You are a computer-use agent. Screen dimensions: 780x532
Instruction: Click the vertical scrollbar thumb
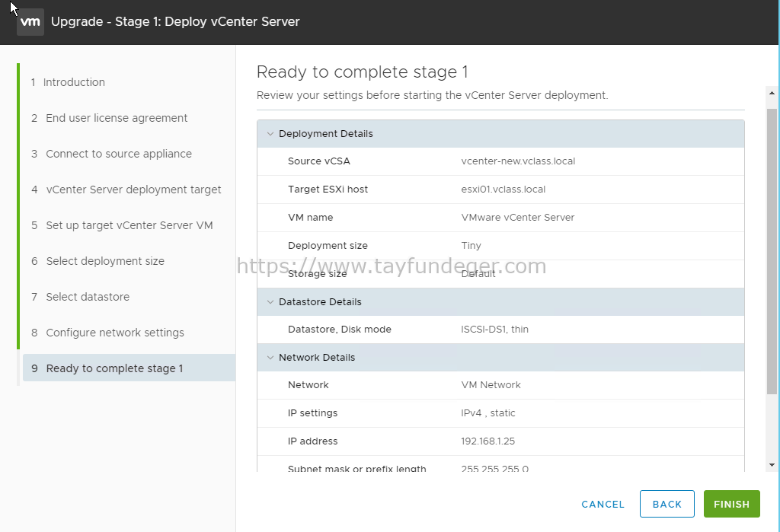[x=772, y=251]
